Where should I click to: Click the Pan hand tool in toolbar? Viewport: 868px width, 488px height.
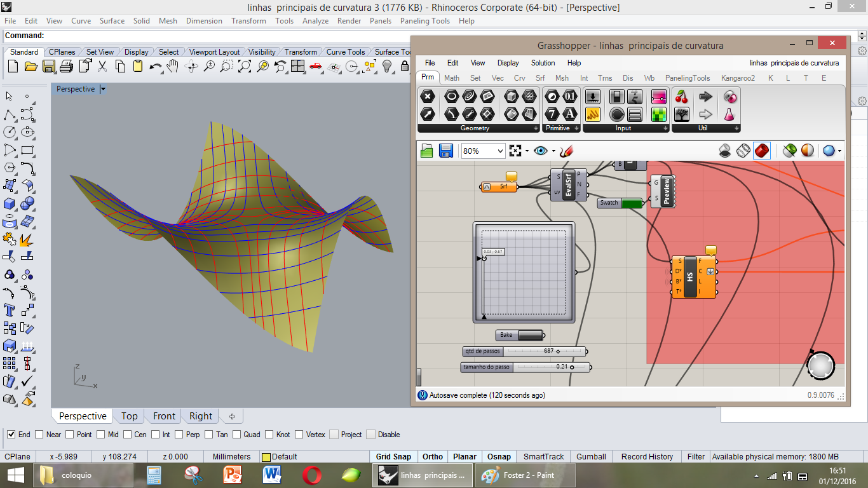pos(173,66)
